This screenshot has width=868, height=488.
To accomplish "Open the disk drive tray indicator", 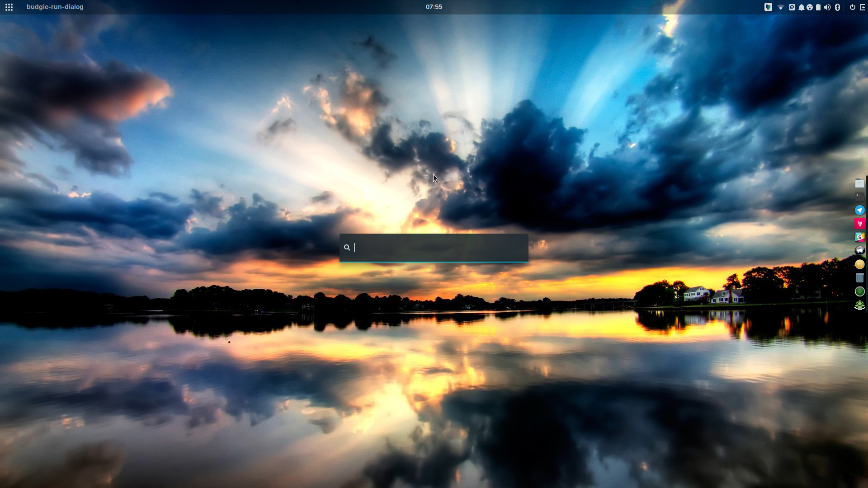I will [x=792, y=7].
